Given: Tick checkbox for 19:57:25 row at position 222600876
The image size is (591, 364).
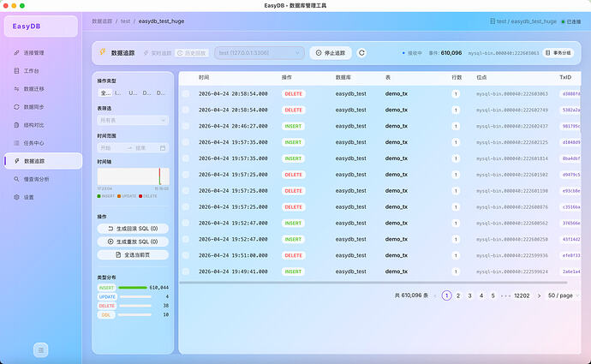Looking at the screenshot, I should tap(186, 207).
